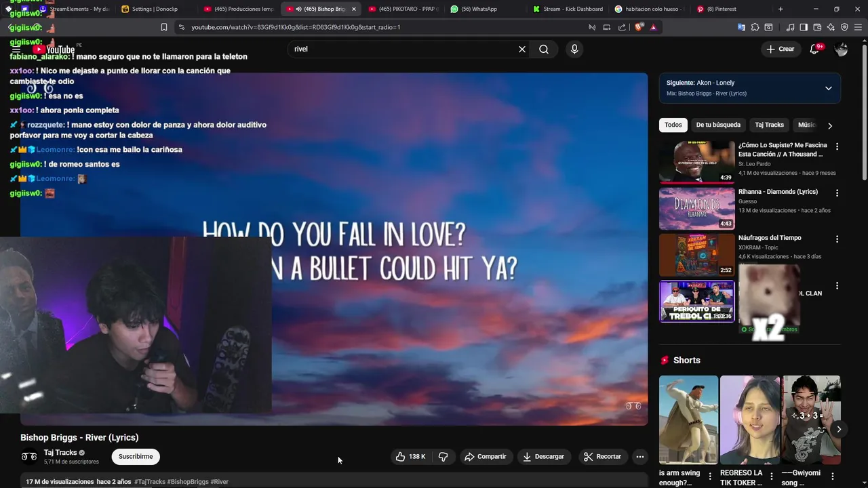This screenshot has height=488, width=868.
Task: Open options for Trebol Clan video
Action: pyautogui.click(x=837, y=285)
